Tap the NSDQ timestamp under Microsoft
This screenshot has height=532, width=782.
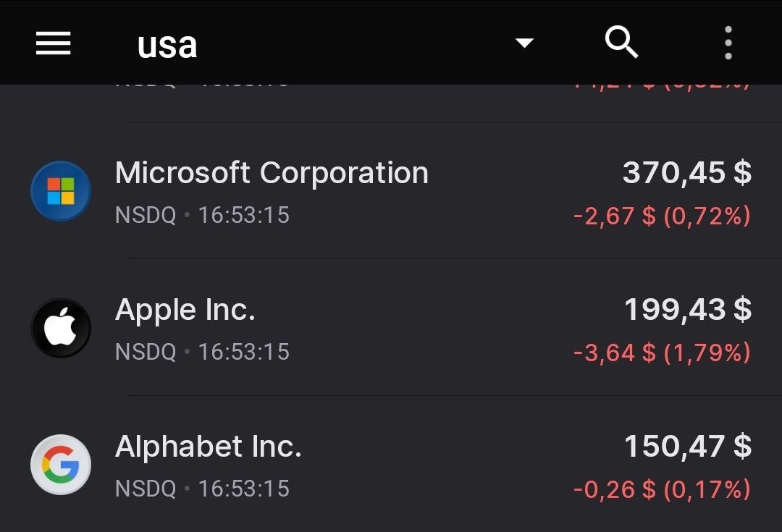[x=202, y=216]
